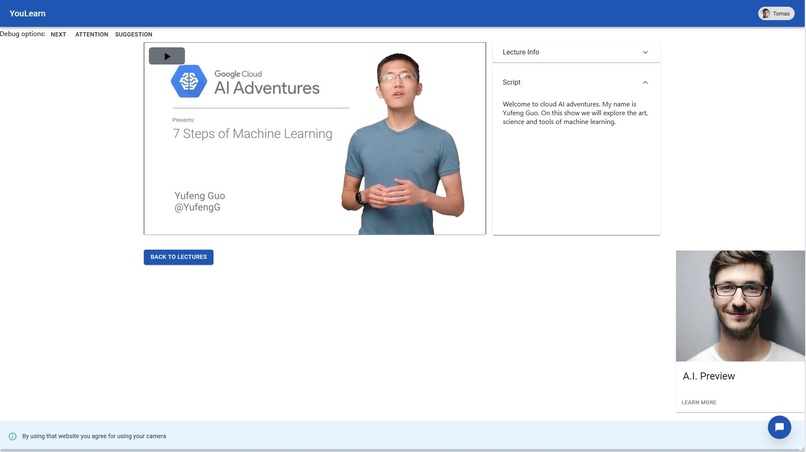Click the ATTENTION debug option
The height and width of the screenshot is (452, 806).
pos(91,34)
